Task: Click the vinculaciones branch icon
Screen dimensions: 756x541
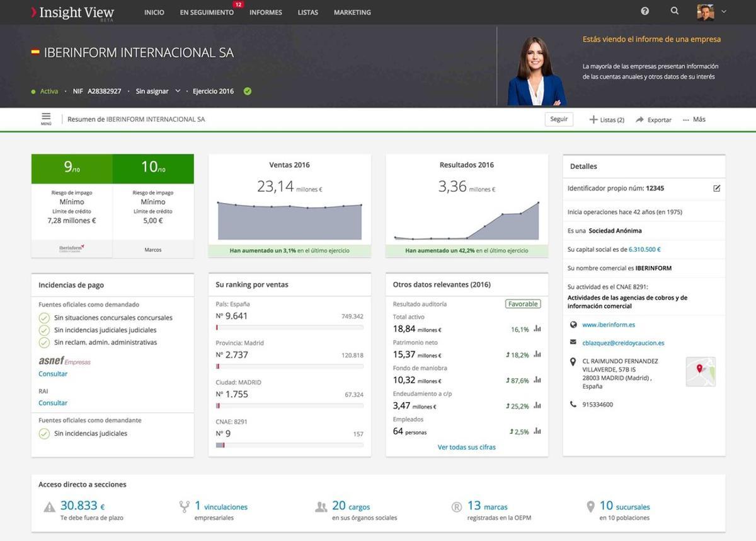Action: 185,507
